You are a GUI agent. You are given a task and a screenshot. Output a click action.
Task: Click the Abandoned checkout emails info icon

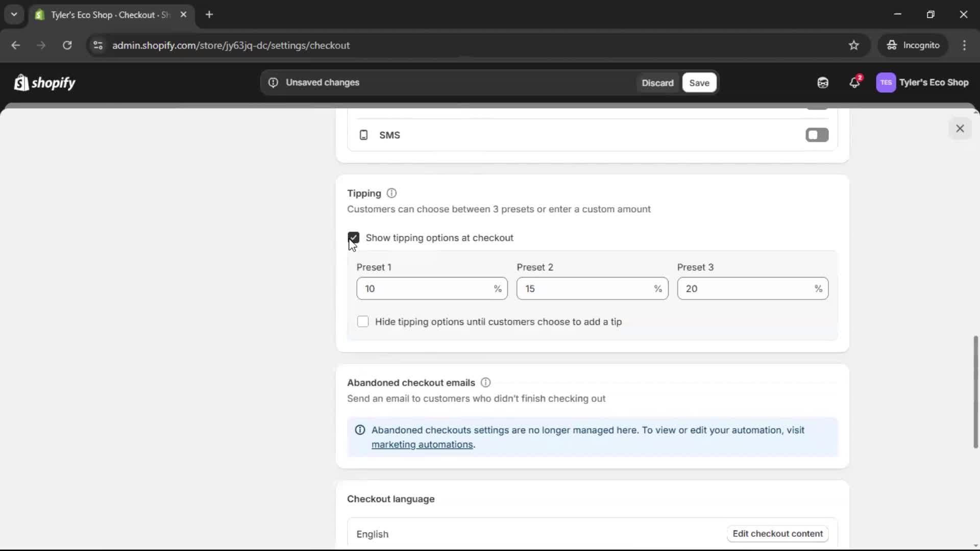pyautogui.click(x=485, y=382)
